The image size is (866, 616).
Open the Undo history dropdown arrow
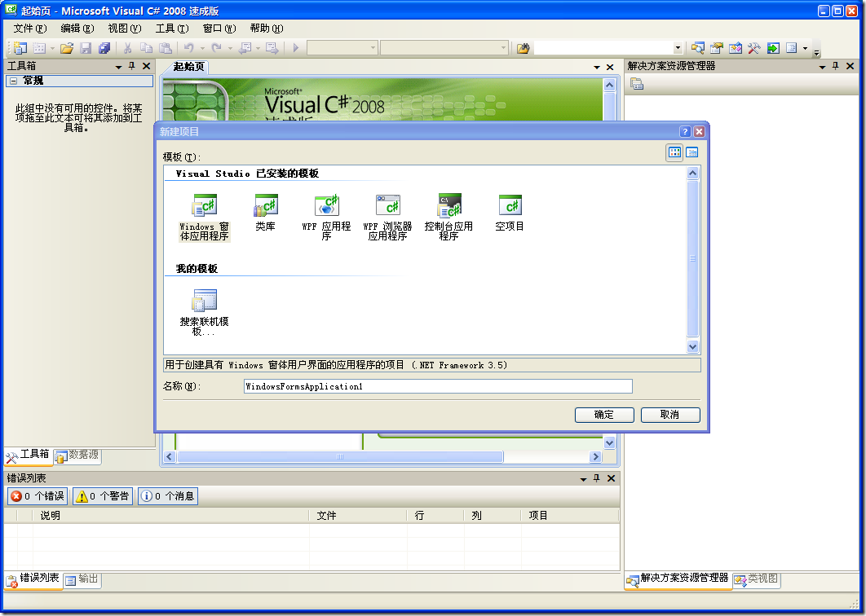click(x=203, y=49)
